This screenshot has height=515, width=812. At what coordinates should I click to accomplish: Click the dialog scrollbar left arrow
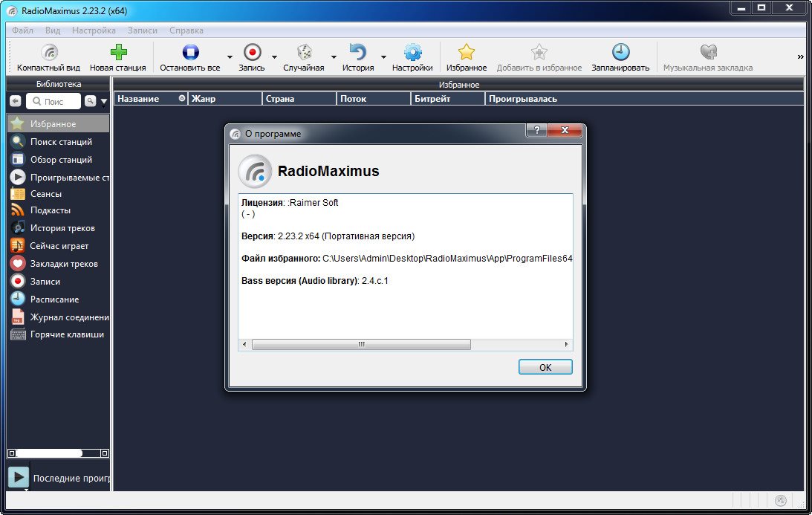click(244, 344)
